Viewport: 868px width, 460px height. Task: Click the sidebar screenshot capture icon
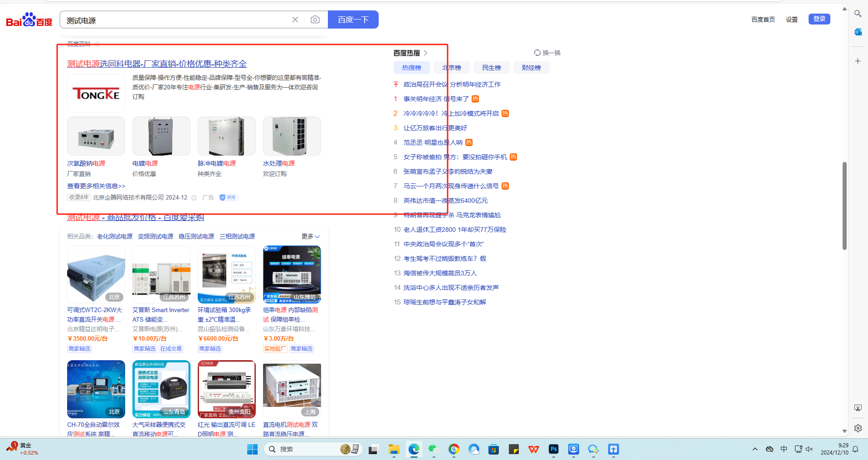tap(858, 408)
